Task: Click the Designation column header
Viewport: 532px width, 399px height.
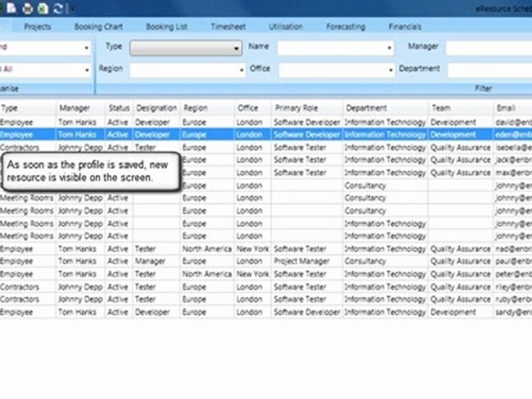Action: tap(157, 108)
